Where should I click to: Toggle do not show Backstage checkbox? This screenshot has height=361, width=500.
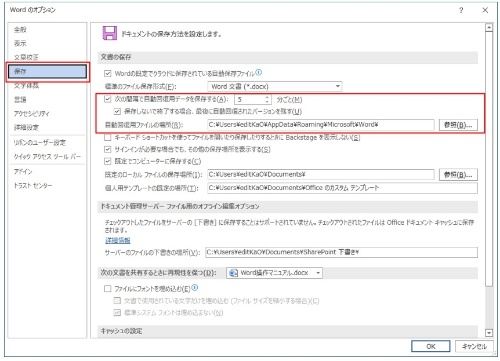(x=108, y=137)
